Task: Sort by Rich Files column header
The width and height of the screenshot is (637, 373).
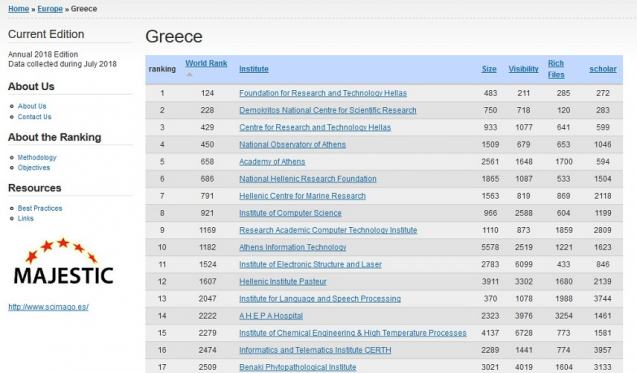Action: click(x=556, y=69)
